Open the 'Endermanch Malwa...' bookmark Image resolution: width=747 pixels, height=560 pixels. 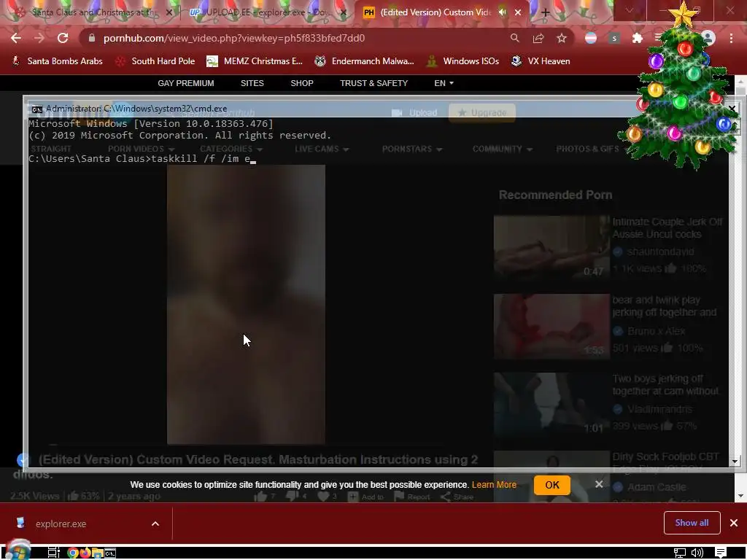(x=365, y=61)
